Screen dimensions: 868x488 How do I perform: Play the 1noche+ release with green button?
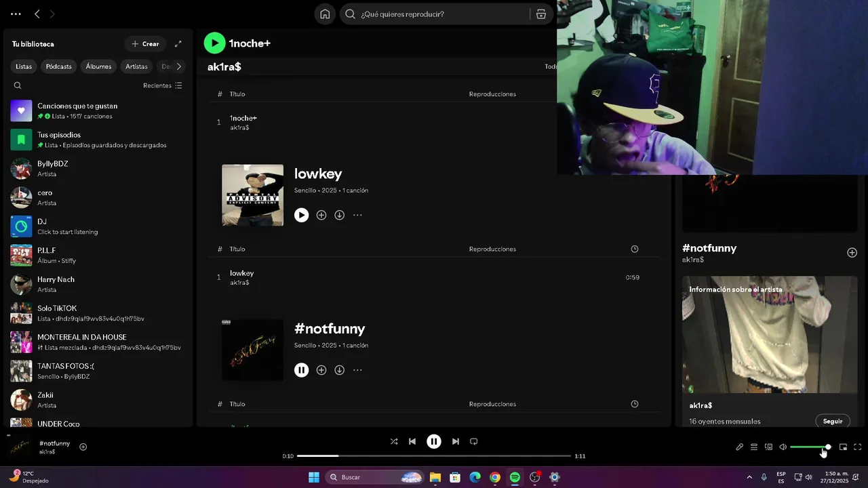(x=214, y=43)
